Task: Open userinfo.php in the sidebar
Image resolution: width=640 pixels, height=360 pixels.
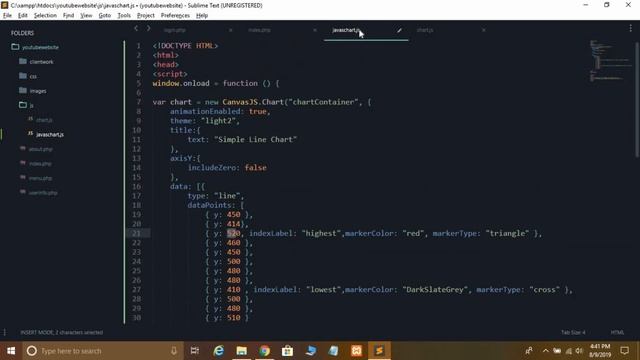Action: 43,193
